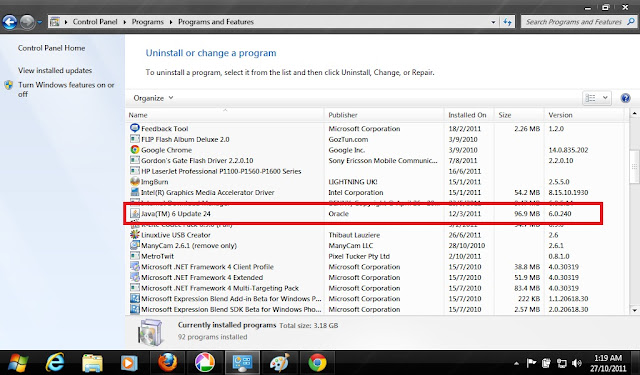This screenshot has width=640, height=375.
Task: Select Programs and Features breadcrumb
Action: (216, 22)
